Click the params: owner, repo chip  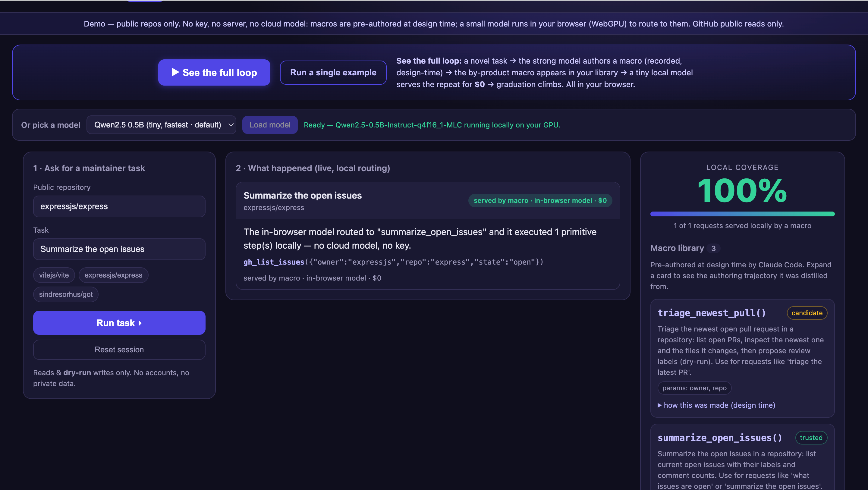tap(694, 388)
